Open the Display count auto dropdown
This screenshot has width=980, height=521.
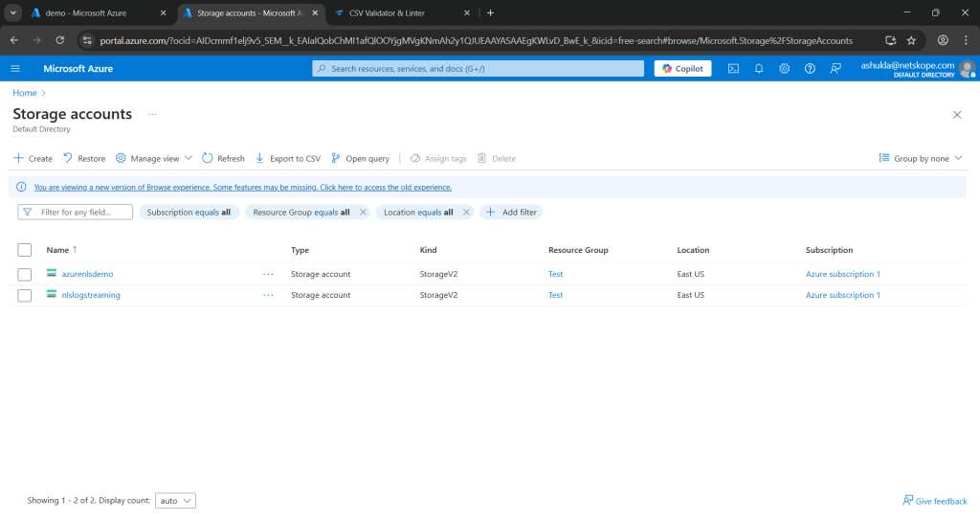click(x=176, y=501)
